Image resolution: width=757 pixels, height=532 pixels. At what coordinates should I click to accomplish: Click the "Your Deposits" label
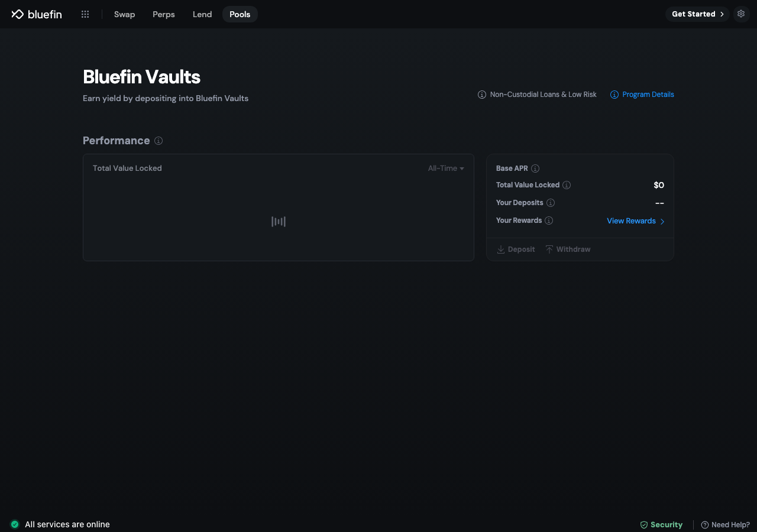tap(520, 203)
